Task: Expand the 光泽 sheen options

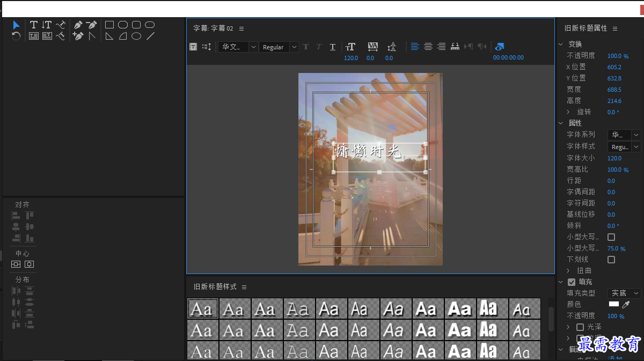Action: 569,327
